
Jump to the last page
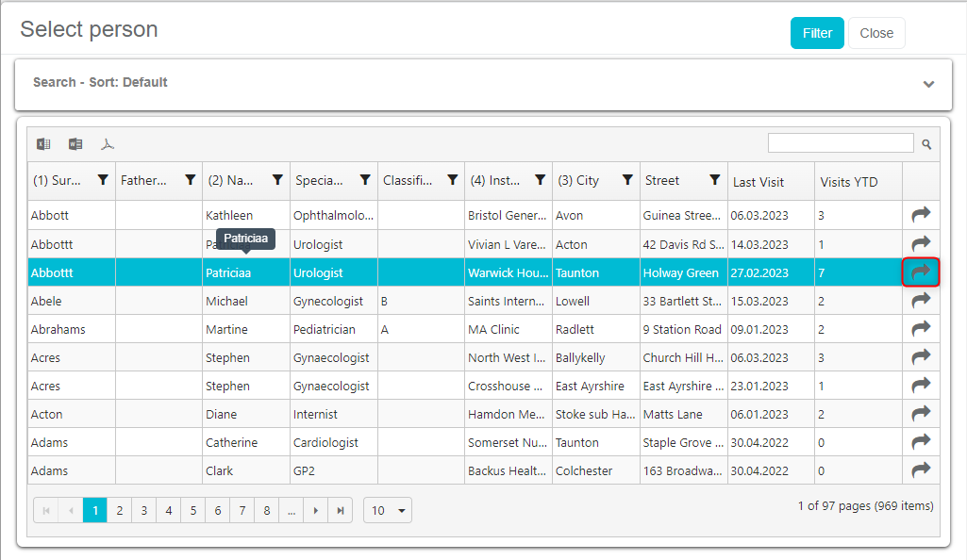[340, 510]
